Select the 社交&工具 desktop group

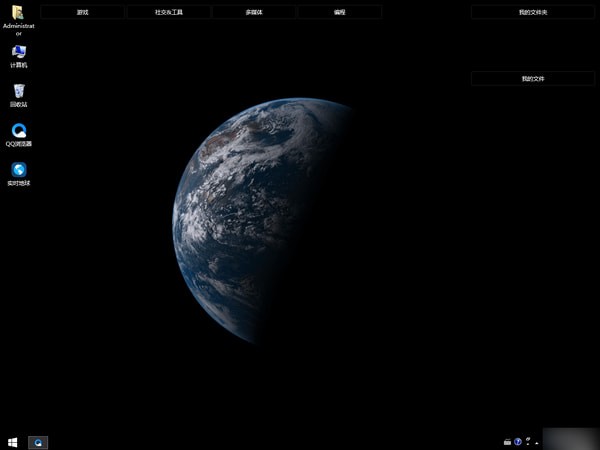[x=168, y=12]
